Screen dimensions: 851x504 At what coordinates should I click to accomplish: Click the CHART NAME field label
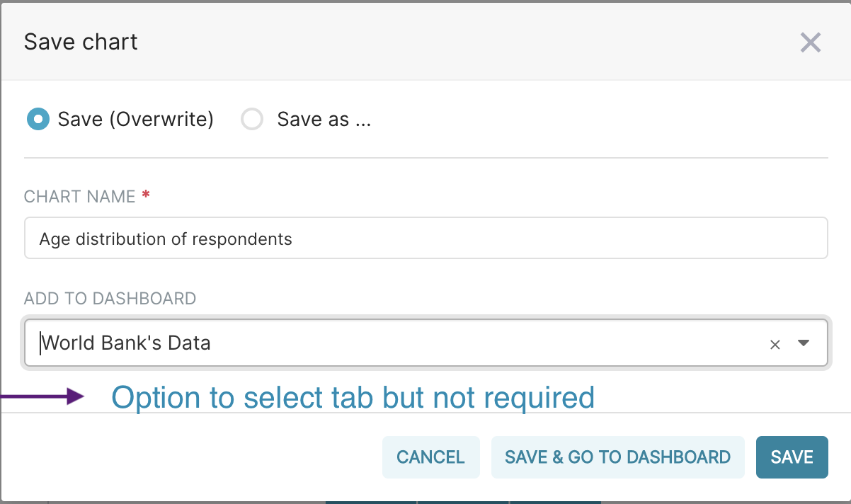point(79,197)
